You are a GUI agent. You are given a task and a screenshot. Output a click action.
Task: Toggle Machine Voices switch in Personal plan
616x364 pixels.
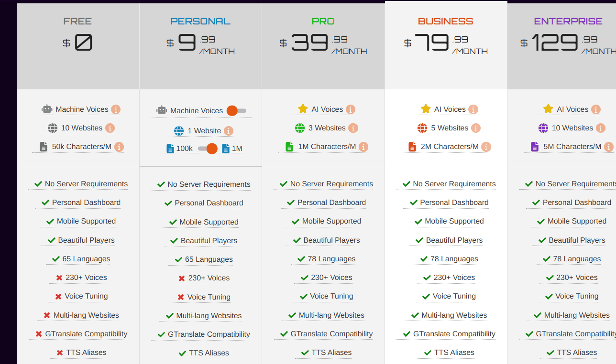click(x=236, y=111)
